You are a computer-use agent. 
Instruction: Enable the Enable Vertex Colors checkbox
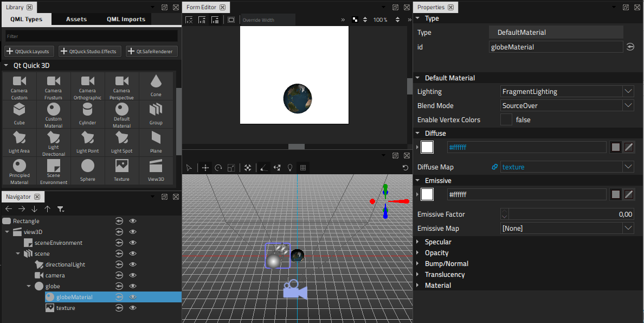coord(506,119)
